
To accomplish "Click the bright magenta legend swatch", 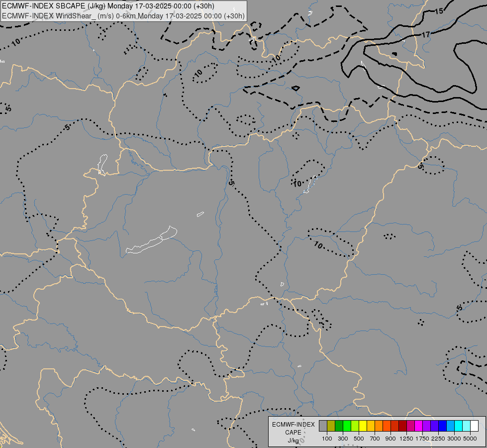I will [x=419, y=426].
